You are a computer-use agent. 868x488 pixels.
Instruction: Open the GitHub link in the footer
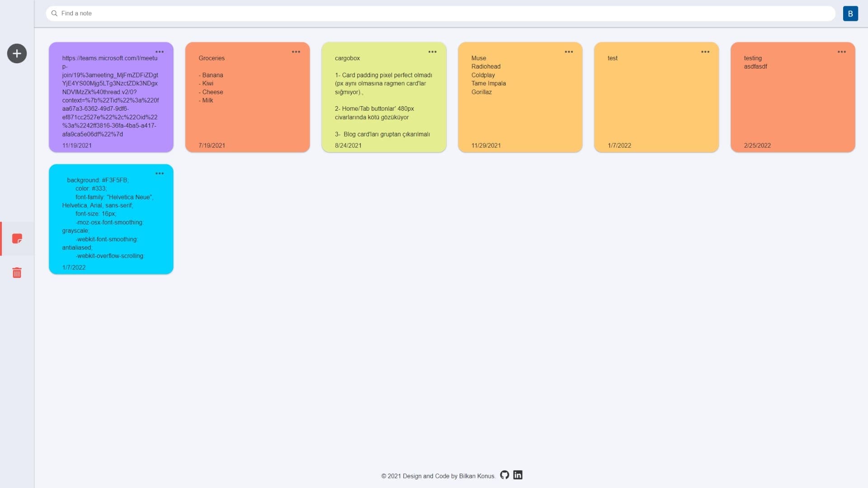pyautogui.click(x=505, y=475)
